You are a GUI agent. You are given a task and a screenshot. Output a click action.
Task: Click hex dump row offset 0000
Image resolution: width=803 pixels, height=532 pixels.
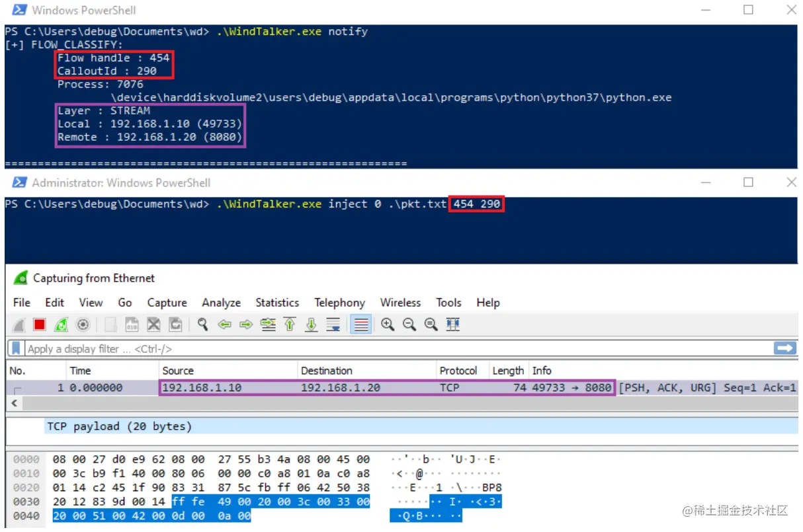click(x=26, y=459)
